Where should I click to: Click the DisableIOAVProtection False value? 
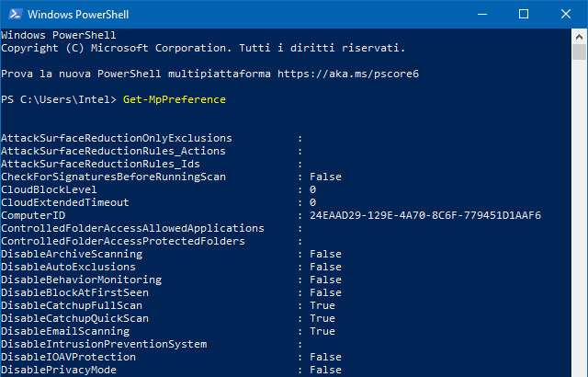point(325,357)
